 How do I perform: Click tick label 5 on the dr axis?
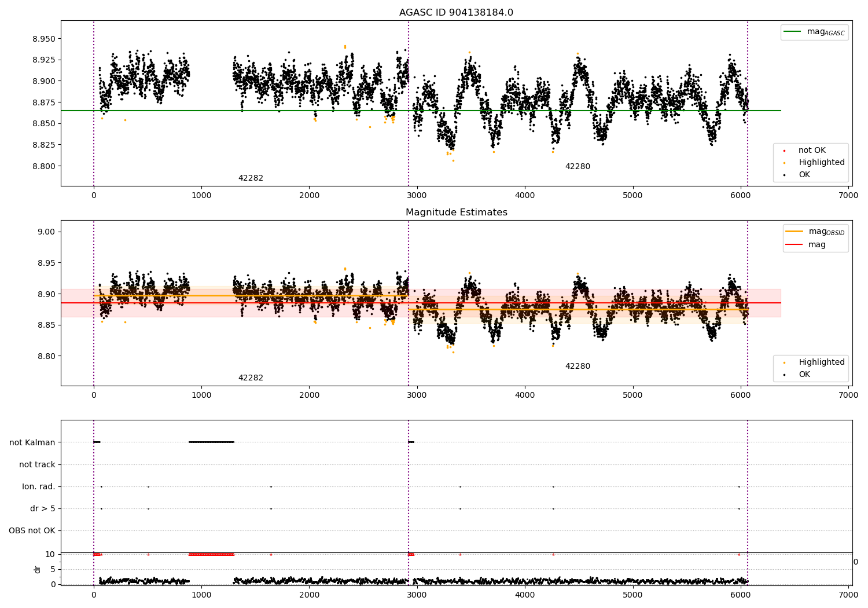[53, 569]
